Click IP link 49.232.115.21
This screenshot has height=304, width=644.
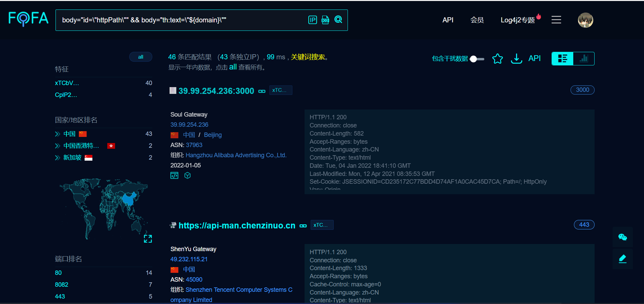189,259
